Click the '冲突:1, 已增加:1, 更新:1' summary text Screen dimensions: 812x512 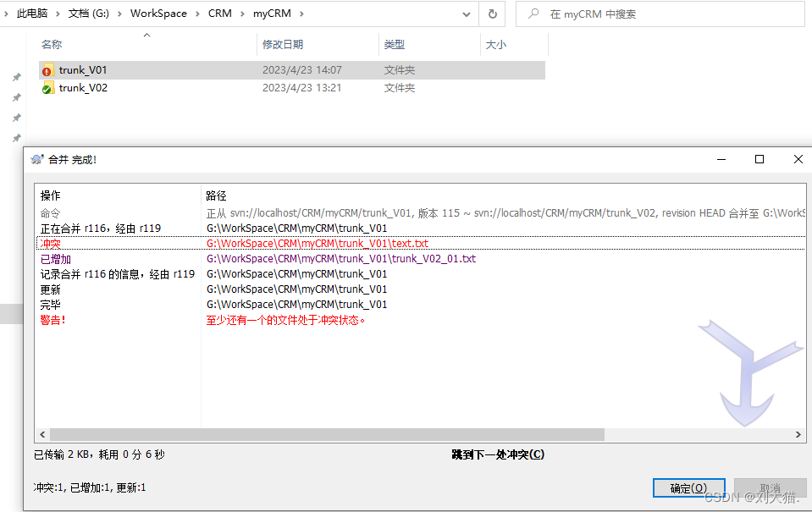[90, 487]
